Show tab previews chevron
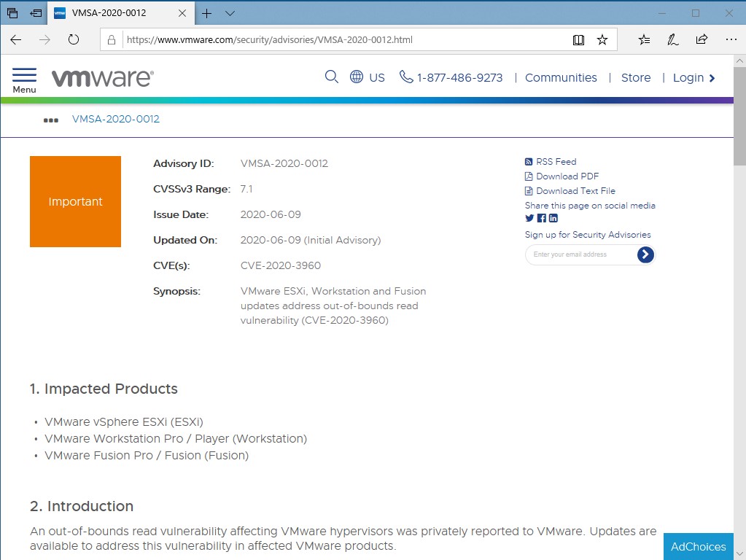This screenshot has height=560, width=746. tap(230, 13)
